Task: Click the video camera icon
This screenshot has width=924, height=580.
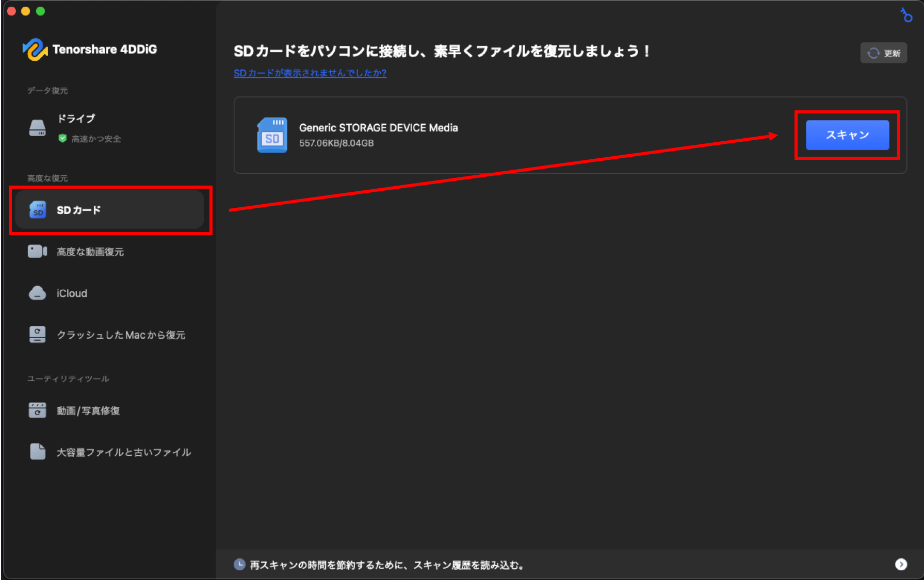Action: tap(37, 252)
